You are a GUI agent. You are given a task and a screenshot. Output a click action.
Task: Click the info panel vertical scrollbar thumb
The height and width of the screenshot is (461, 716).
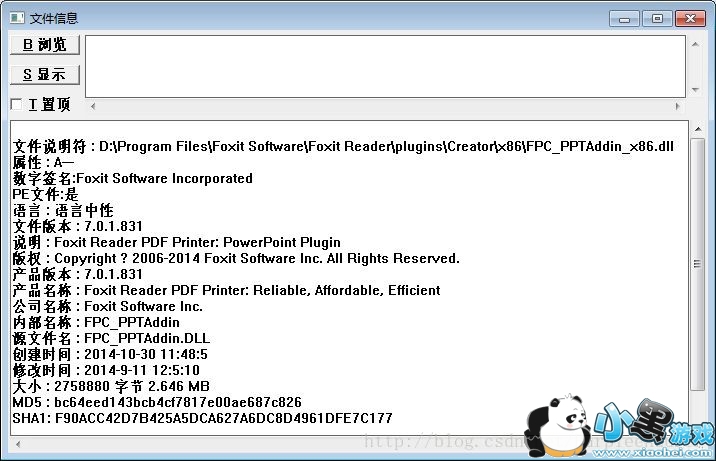(x=698, y=264)
